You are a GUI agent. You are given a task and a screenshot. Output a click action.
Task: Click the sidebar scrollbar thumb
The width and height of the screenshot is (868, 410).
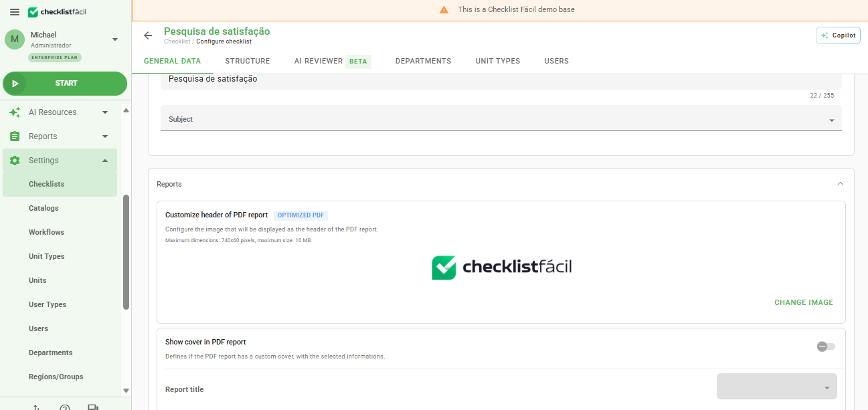[x=126, y=252]
